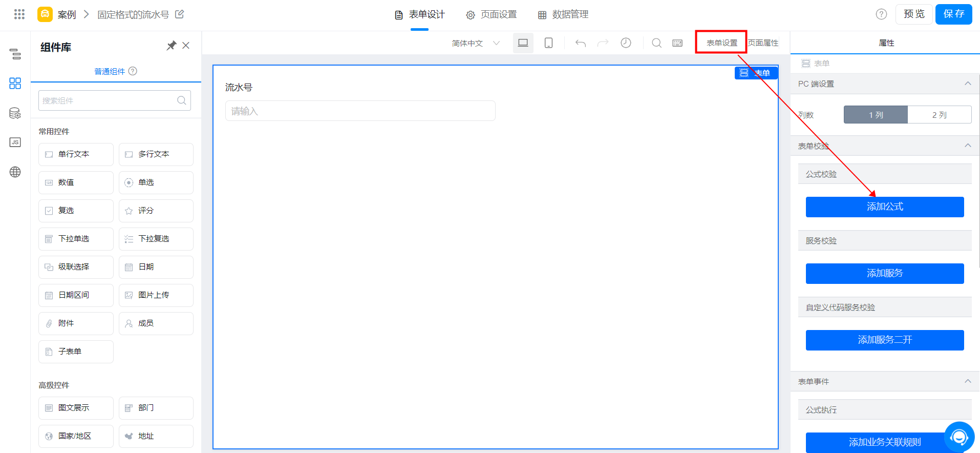
Task: Add the 图文展示 component
Action: click(76, 408)
